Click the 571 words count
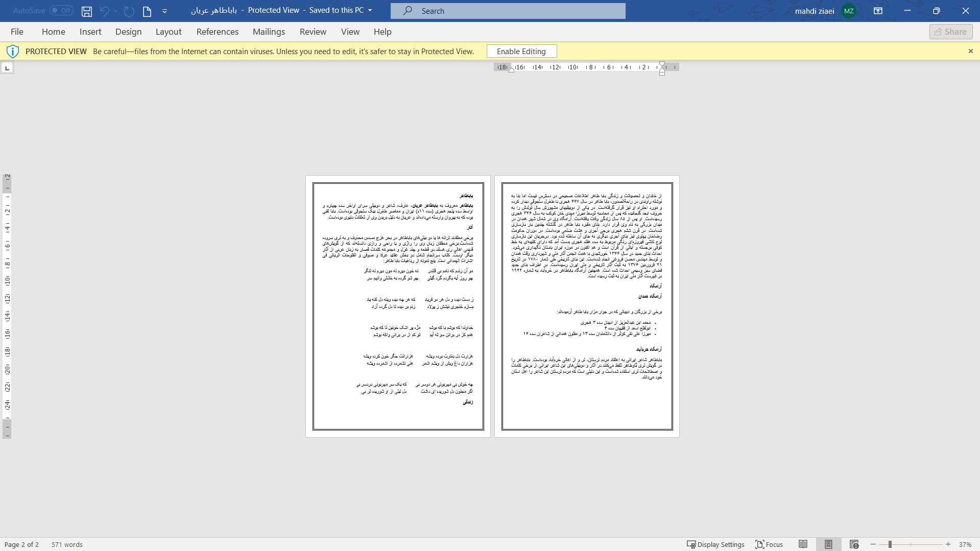Screen dimensions: 980x551 click(67, 544)
